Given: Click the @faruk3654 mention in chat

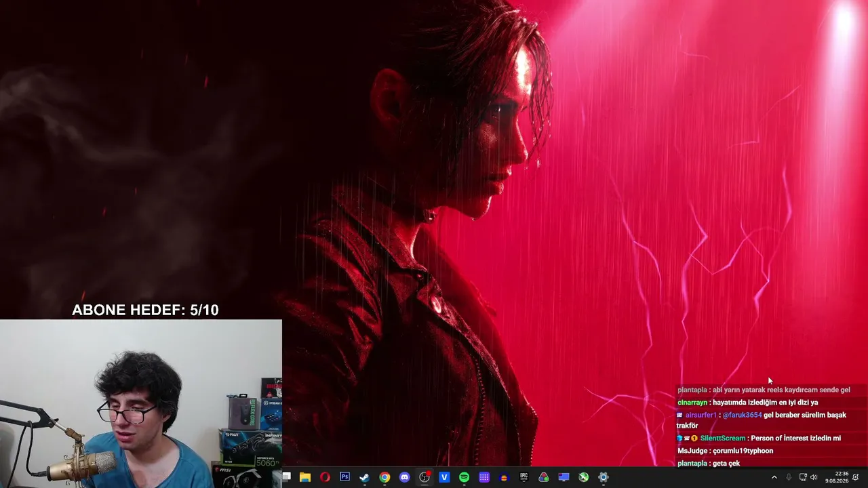Looking at the screenshot, I should pos(742,415).
